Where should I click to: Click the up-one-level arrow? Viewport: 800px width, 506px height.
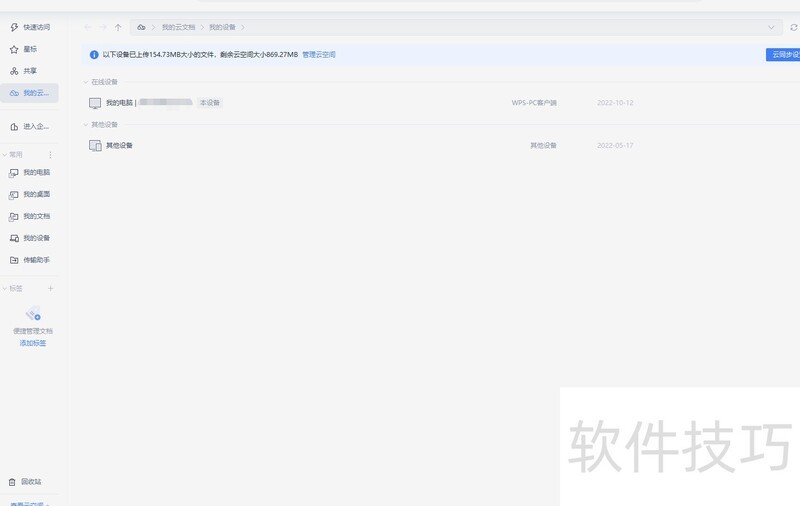118,27
